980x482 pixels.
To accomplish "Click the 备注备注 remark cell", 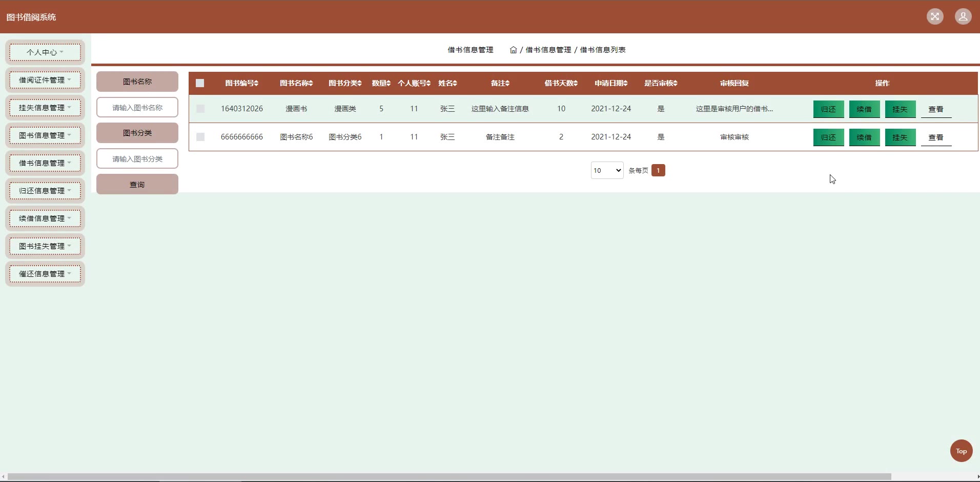I will point(500,137).
